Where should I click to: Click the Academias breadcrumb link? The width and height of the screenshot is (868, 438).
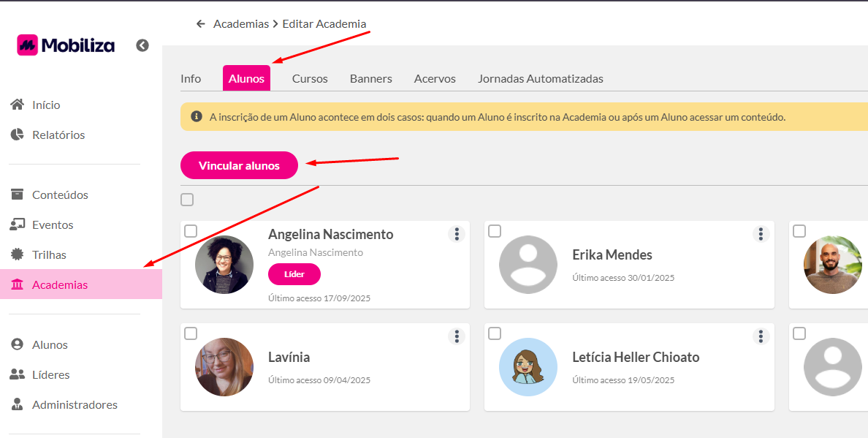pyautogui.click(x=241, y=24)
